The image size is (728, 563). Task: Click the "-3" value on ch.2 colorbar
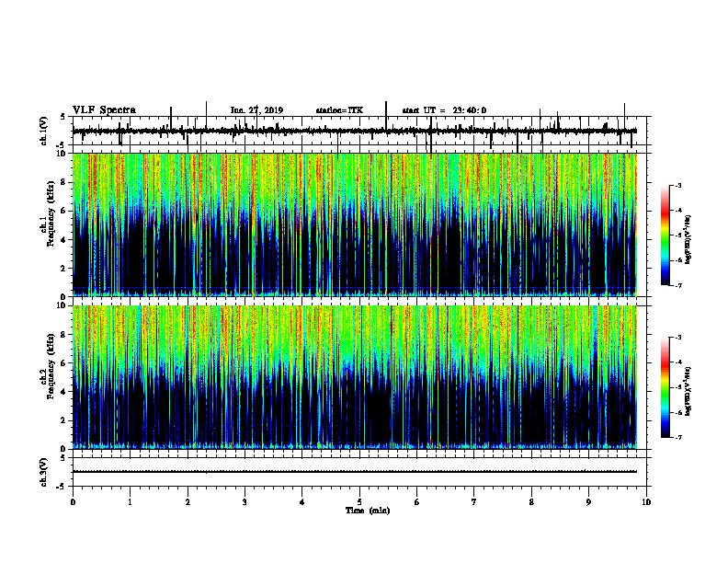(677, 338)
